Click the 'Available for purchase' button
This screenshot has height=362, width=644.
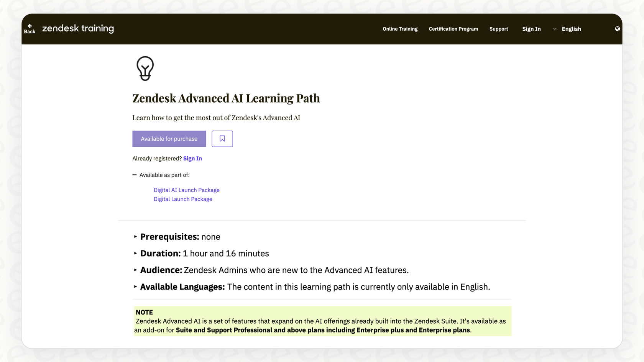tap(169, 139)
